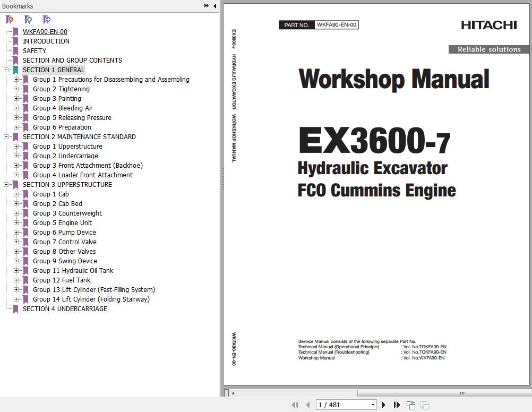Click the document's horizontal scrollbar thumb
Image resolution: width=532 pixels, height=412 pixels.
[x=444, y=393]
